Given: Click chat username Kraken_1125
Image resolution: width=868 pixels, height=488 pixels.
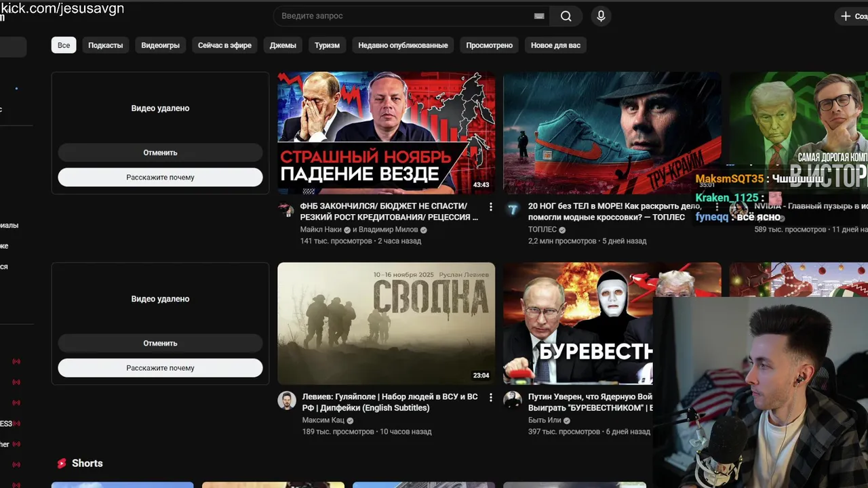Looking at the screenshot, I should [727, 198].
